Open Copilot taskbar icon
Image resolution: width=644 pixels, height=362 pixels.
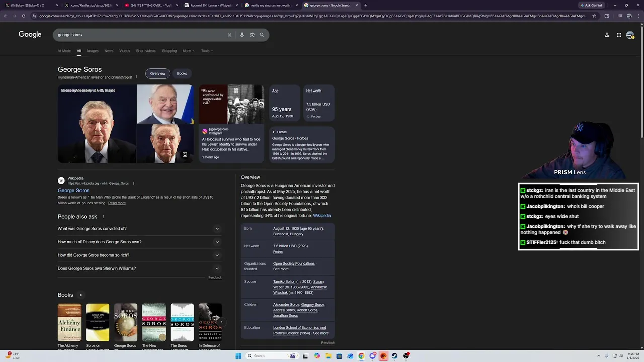click(317, 356)
